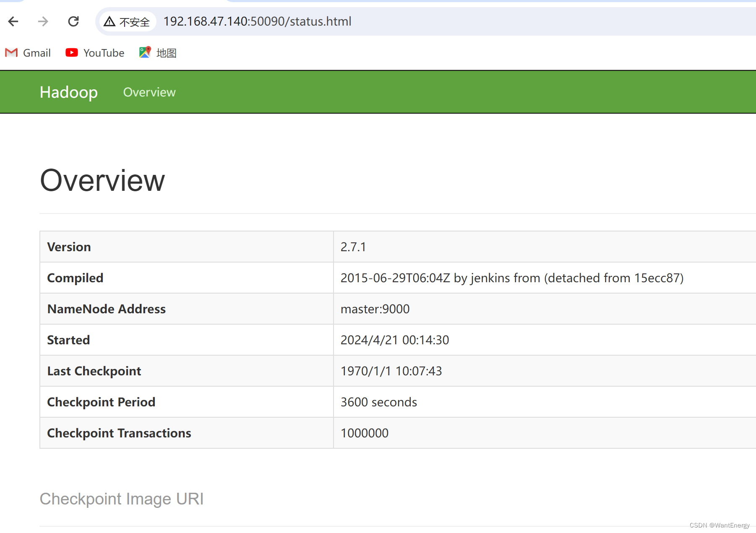Select the master:9000 address value

(375, 309)
